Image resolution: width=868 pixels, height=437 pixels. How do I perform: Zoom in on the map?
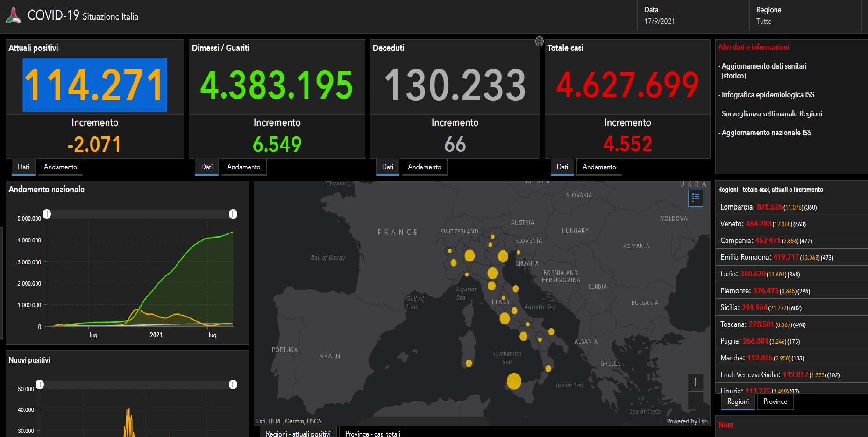695,382
